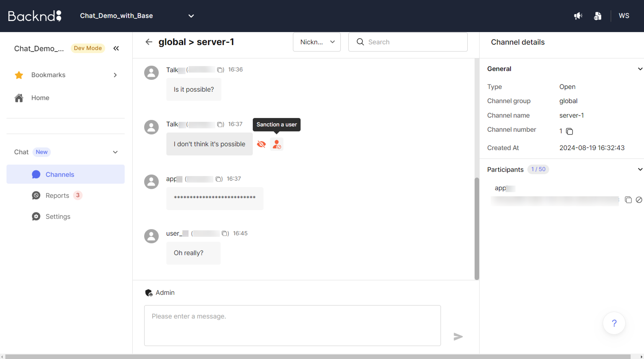This screenshot has width=644, height=359.
Task: Open the announcements megaphone icon
Action: (578, 16)
